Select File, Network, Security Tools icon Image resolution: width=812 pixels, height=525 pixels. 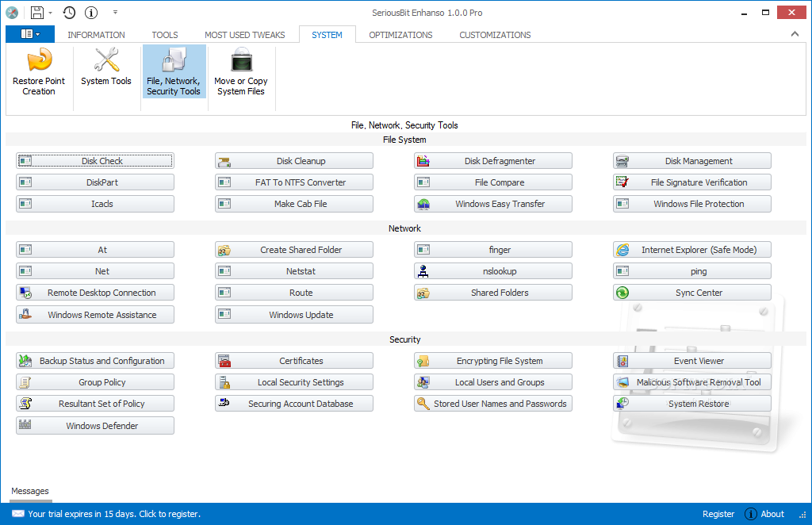174,71
